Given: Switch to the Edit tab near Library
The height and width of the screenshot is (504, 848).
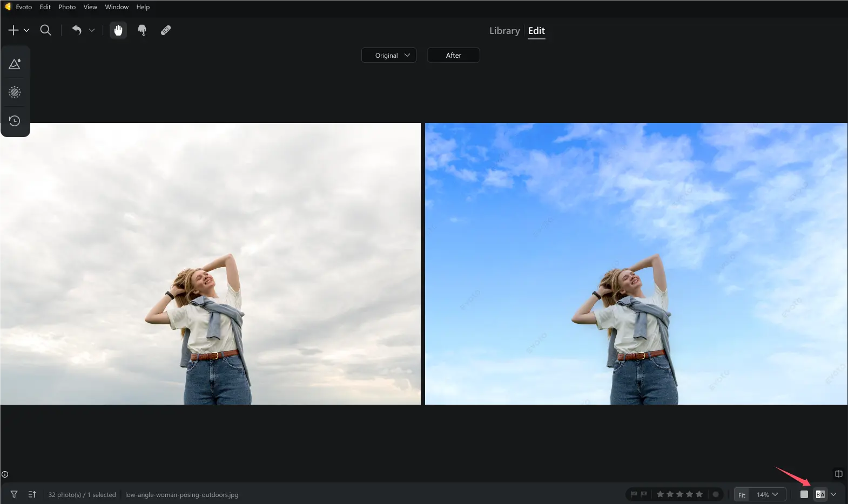Looking at the screenshot, I should tap(536, 31).
